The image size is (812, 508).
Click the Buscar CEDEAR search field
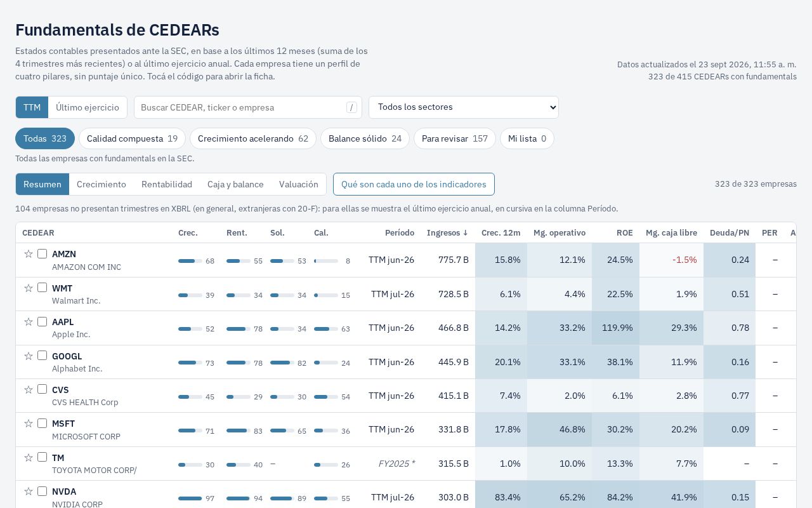tap(248, 107)
